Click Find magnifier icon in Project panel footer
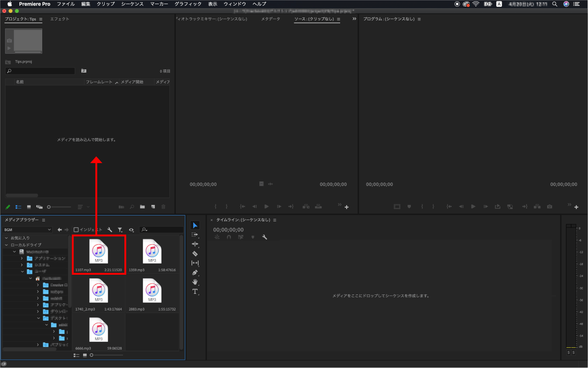Viewport: 588px width, 368px height. click(x=132, y=207)
